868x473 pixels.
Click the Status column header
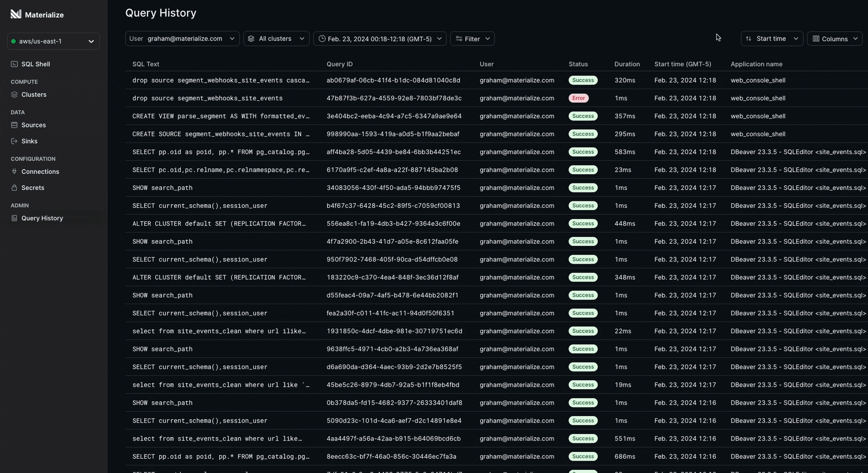click(x=578, y=64)
